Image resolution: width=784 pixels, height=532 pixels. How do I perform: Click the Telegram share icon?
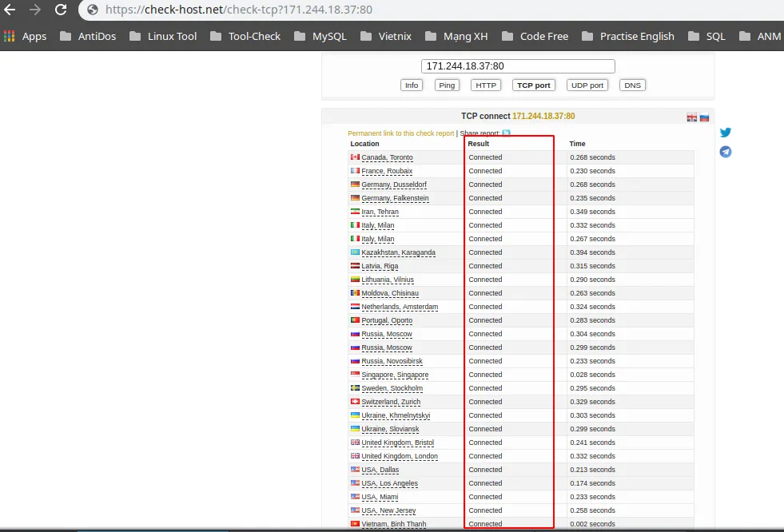(725, 152)
